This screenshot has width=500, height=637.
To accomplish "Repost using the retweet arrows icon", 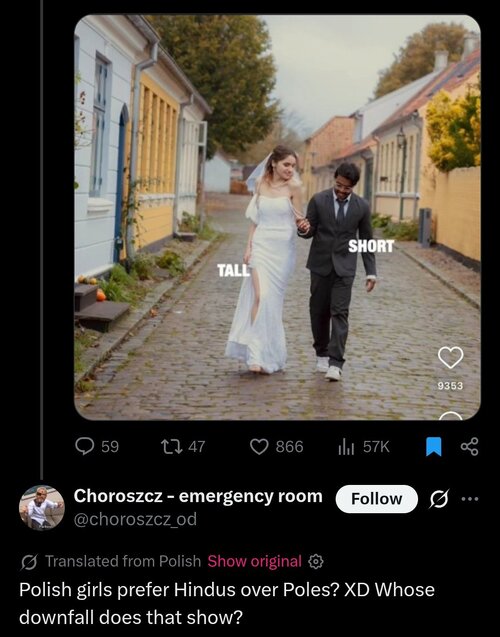I will click(x=172, y=446).
